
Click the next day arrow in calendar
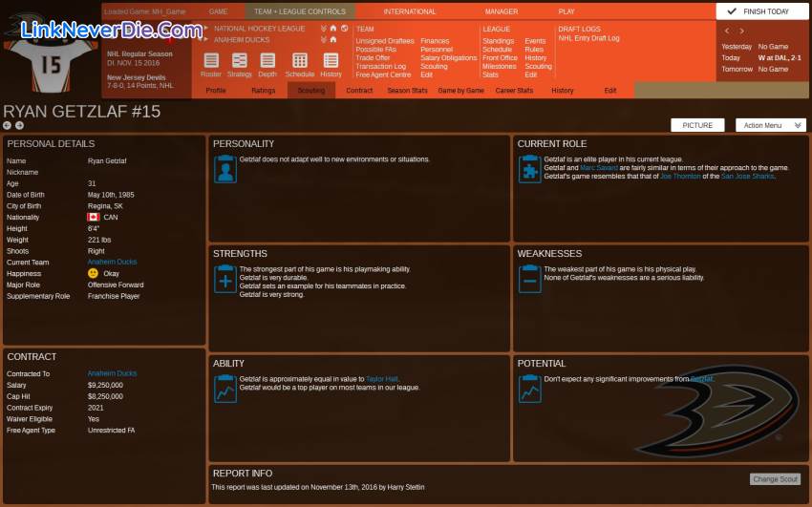click(x=741, y=32)
